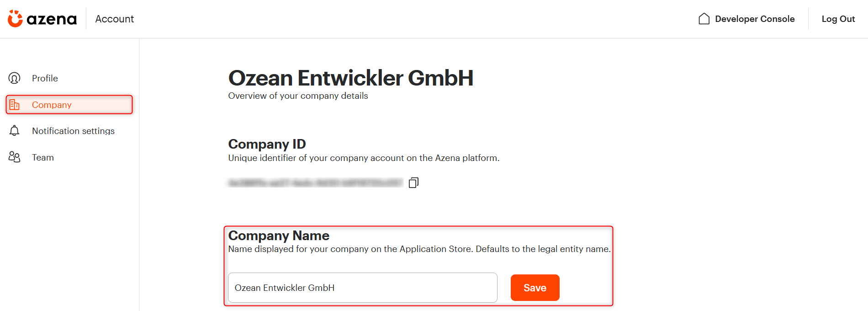Copy the Company ID using the copy icon

point(413,182)
